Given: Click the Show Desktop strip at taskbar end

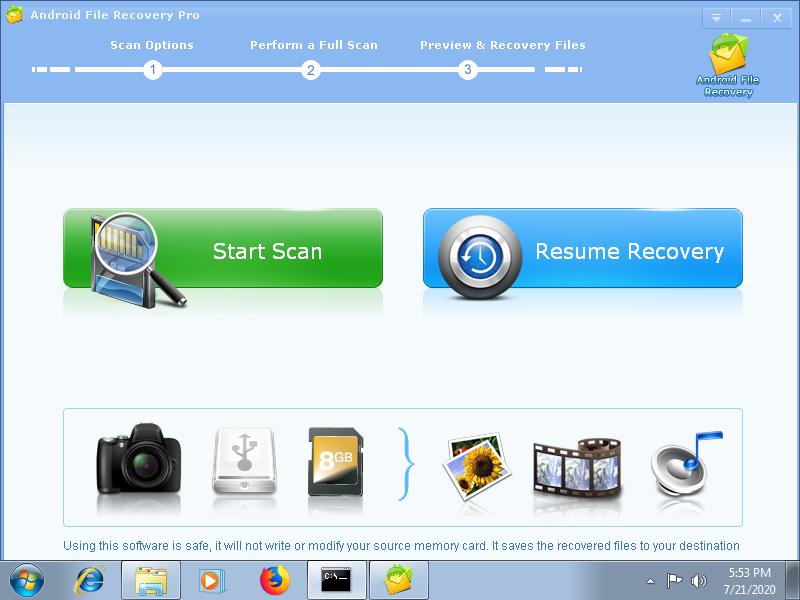Looking at the screenshot, I should click(x=793, y=580).
